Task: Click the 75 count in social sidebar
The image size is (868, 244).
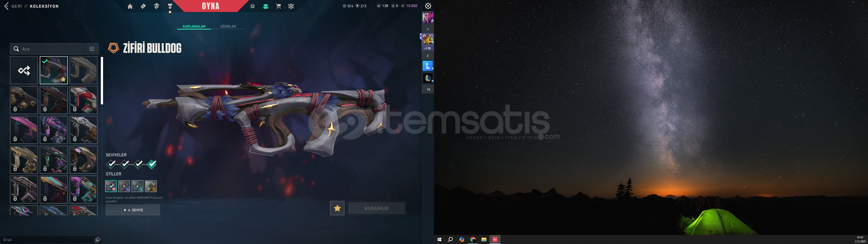Action: 428,89
